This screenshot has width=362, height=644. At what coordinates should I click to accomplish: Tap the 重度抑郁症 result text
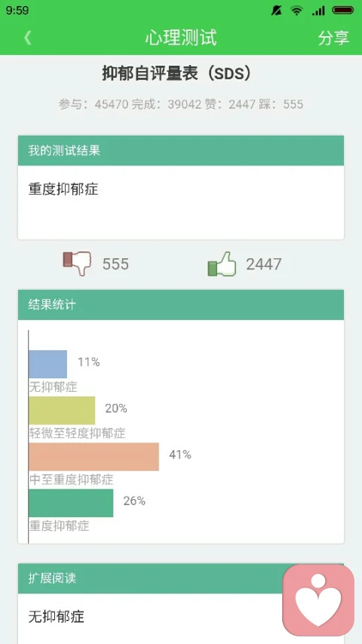click(x=63, y=190)
